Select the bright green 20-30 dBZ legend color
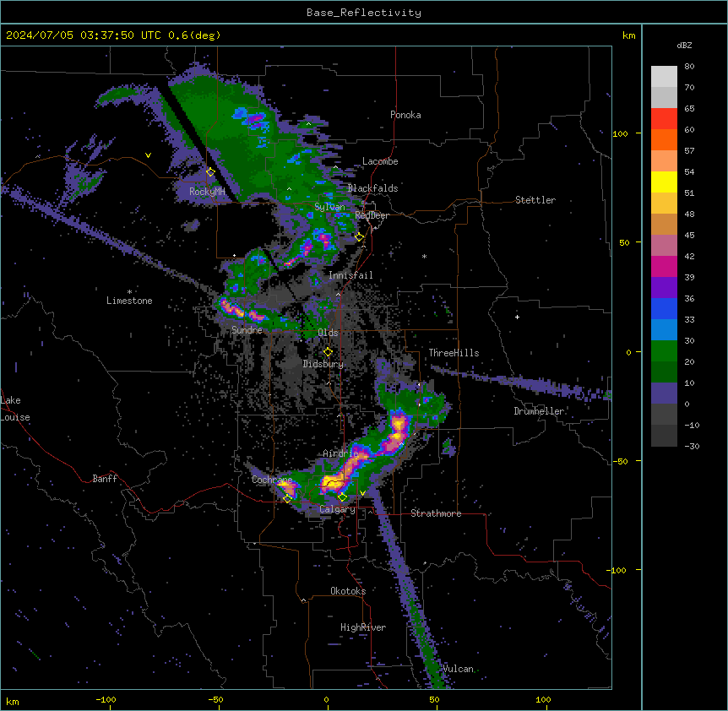The width and height of the screenshot is (728, 711). [x=664, y=351]
